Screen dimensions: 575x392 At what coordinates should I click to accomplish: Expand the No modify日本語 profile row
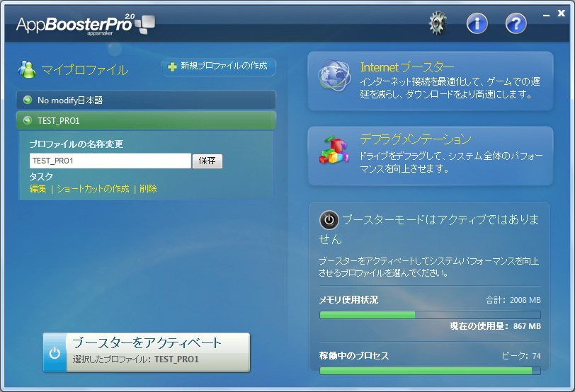point(146,100)
